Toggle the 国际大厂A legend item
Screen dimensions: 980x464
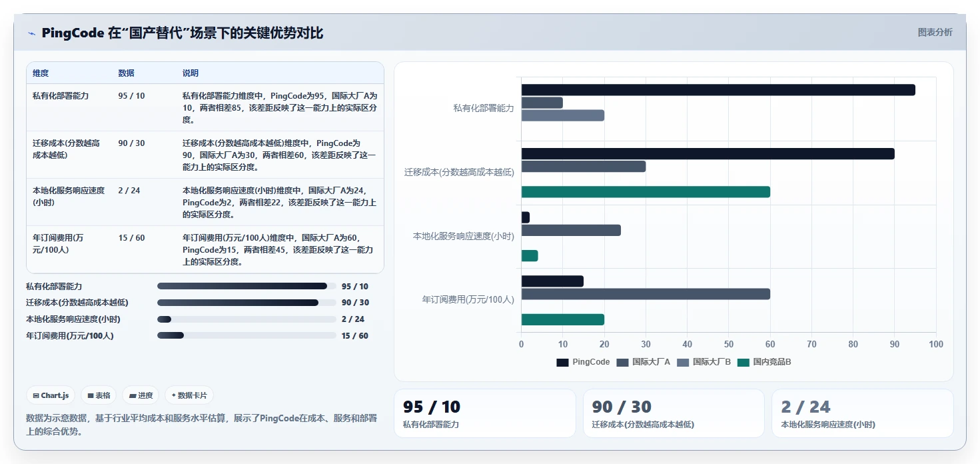[x=644, y=362]
